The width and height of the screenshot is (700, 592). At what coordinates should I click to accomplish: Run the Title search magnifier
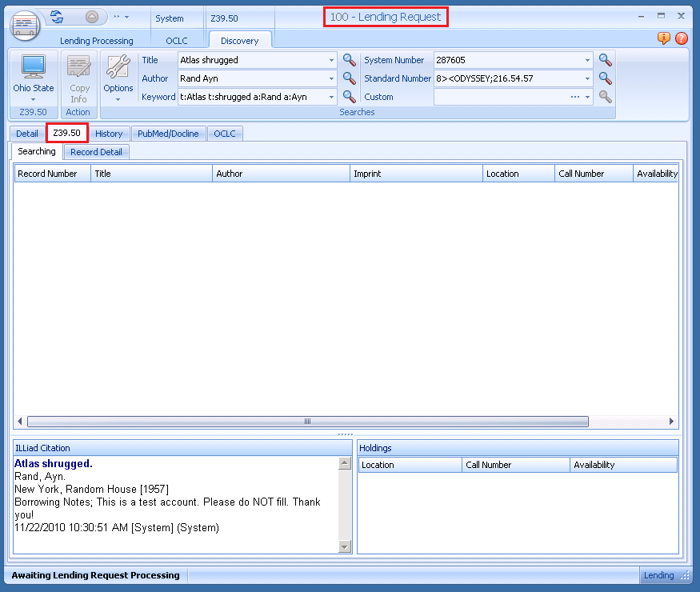[x=350, y=60]
